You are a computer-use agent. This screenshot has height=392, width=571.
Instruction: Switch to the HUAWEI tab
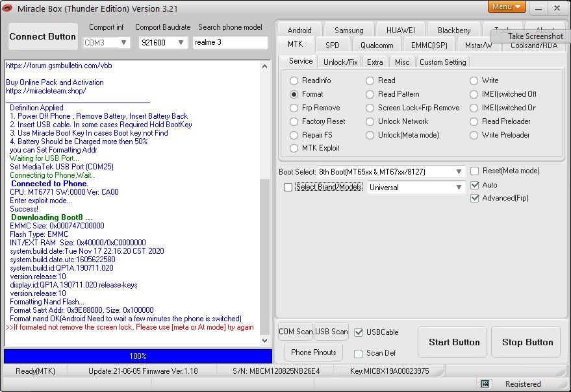tap(401, 30)
